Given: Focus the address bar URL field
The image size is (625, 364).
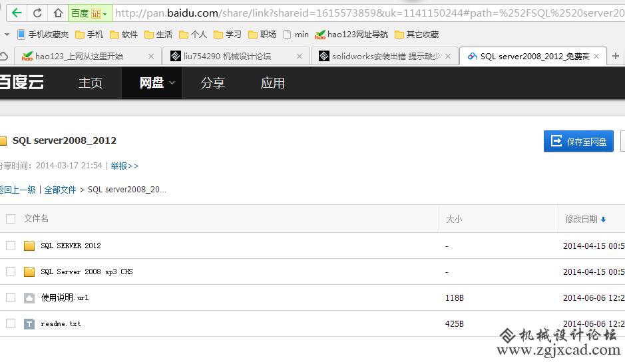Looking at the screenshot, I should coord(369,13).
